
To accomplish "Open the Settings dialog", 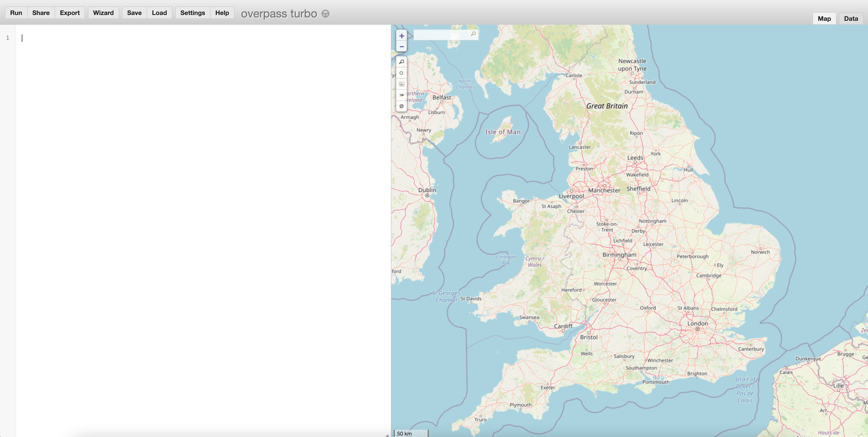I will coord(192,12).
